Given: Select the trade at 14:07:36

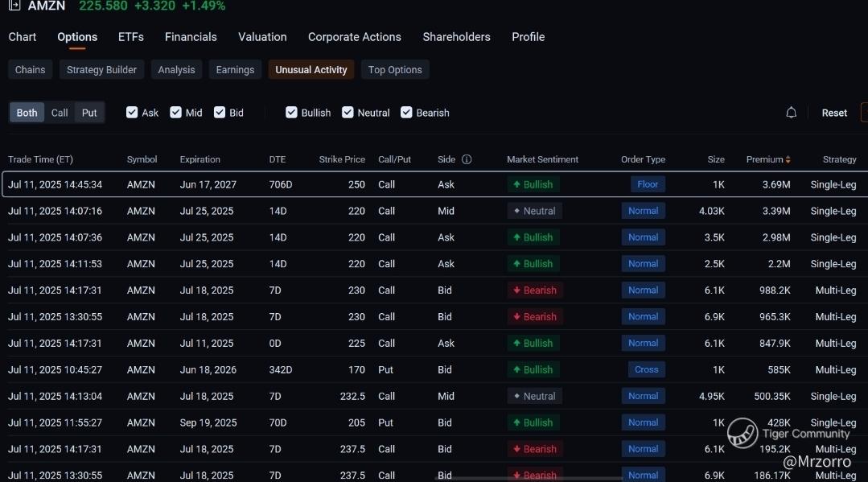Looking at the screenshot, I should pyautogui.click(x=435, y=237).
